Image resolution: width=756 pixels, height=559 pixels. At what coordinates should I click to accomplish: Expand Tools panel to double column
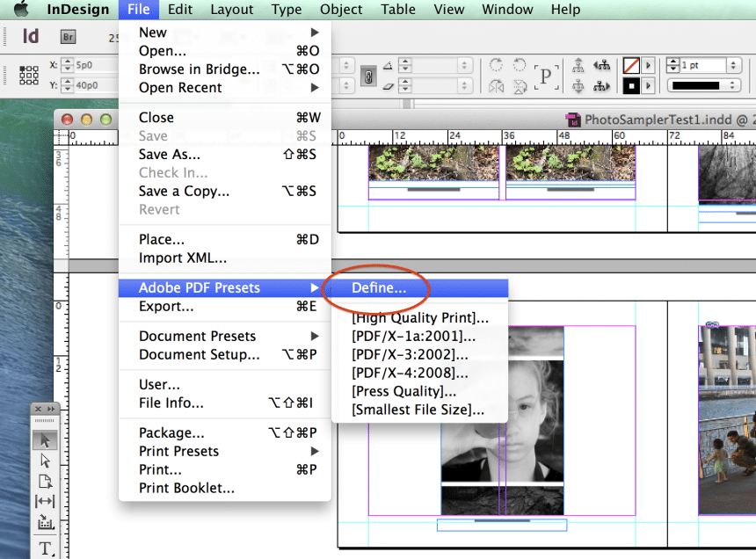pyautogui.click(x=51, y=409)
